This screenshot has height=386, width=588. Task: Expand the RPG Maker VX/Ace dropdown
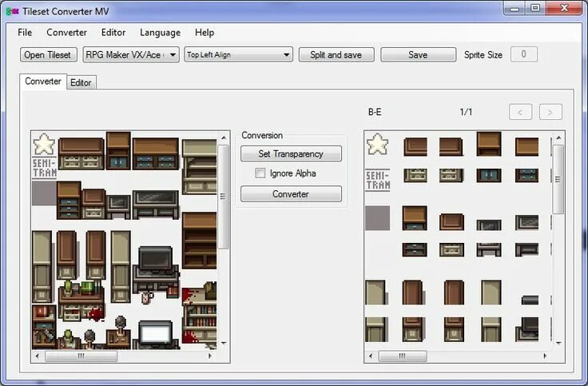coord(131,55)
